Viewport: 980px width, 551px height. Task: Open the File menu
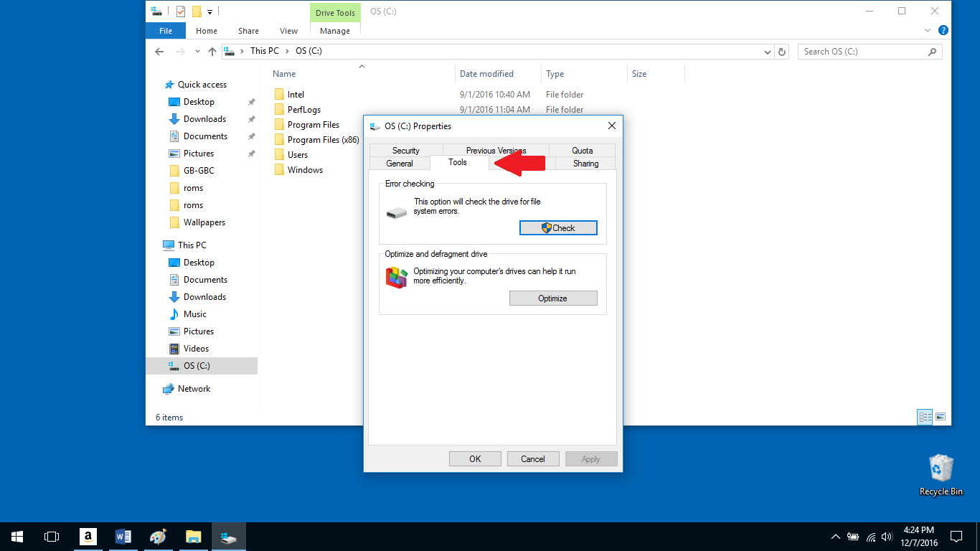(166, 31)
